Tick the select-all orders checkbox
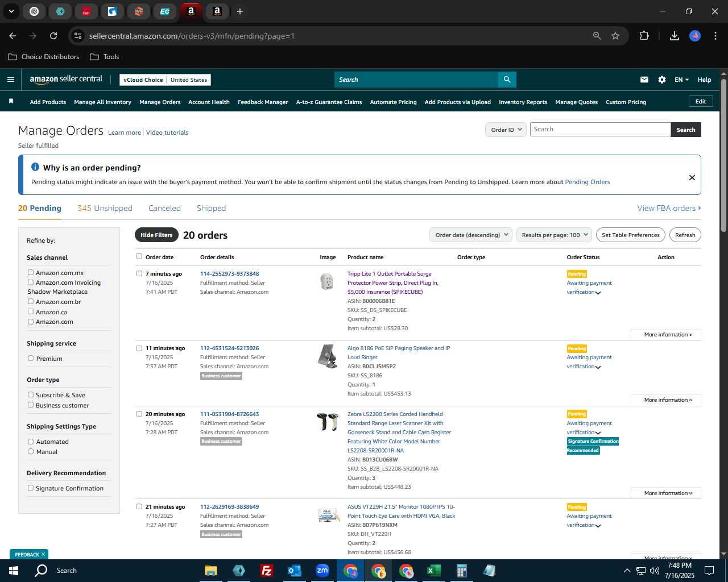 pyautogui.click(x=139, y=256)
